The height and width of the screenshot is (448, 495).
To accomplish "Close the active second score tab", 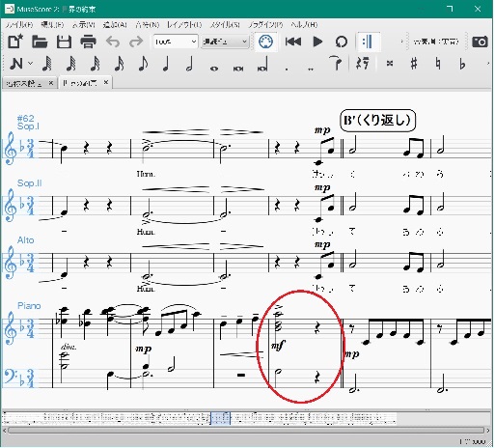I will click(106, 82).
